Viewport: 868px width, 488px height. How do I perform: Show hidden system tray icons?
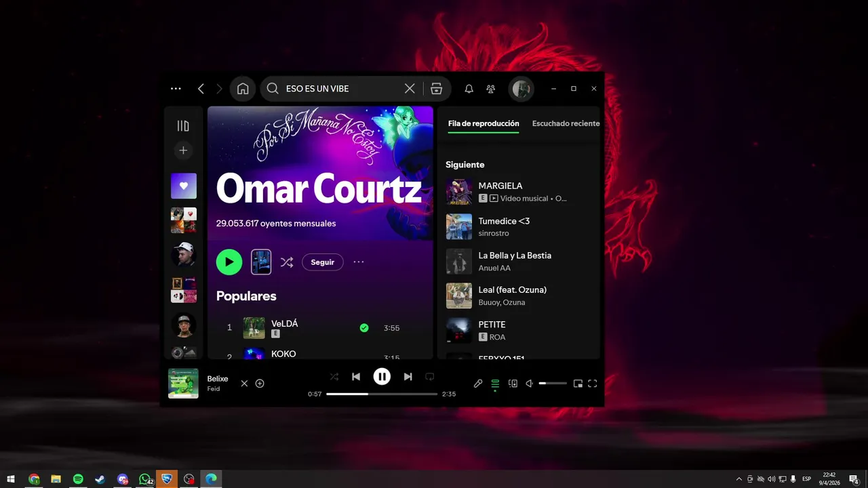click(x=739, y=479)
